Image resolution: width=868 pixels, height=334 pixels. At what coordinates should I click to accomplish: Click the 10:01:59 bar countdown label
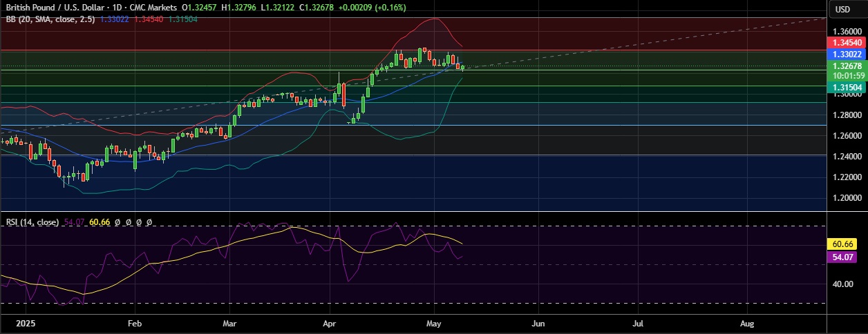847,76
